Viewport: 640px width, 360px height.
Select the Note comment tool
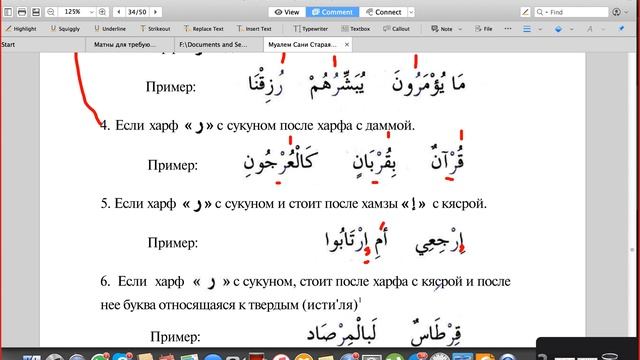[442, 29]
